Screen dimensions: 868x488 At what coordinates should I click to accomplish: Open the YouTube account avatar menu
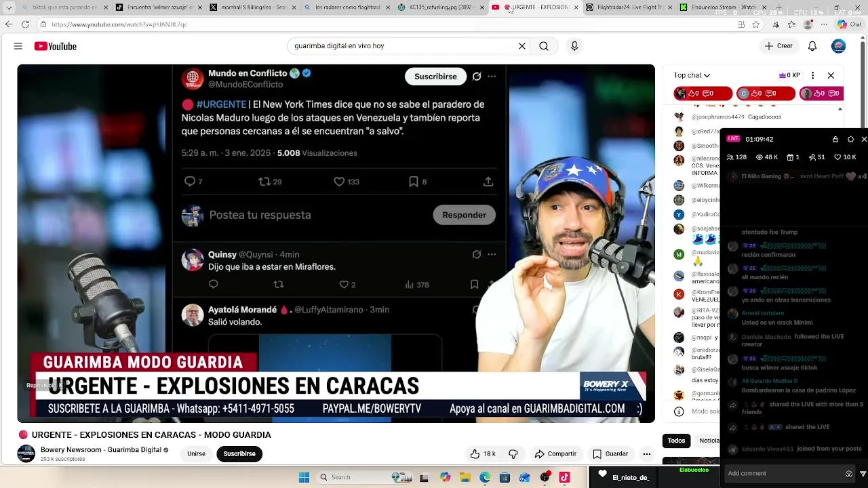[839, 46]
